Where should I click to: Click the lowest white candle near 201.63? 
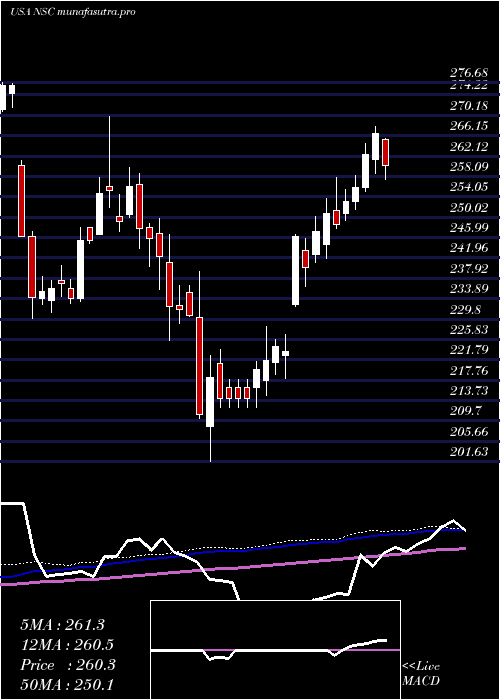[210, 402]
